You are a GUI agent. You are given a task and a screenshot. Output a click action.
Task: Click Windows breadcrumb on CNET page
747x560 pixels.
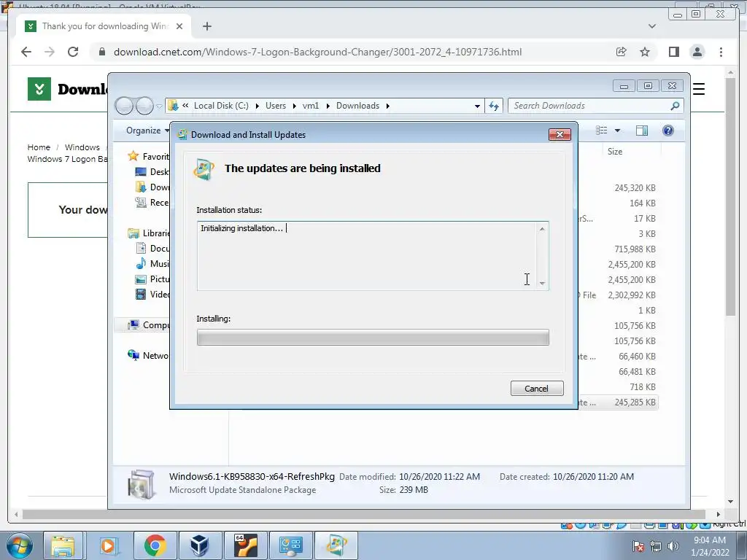(82, 147)
